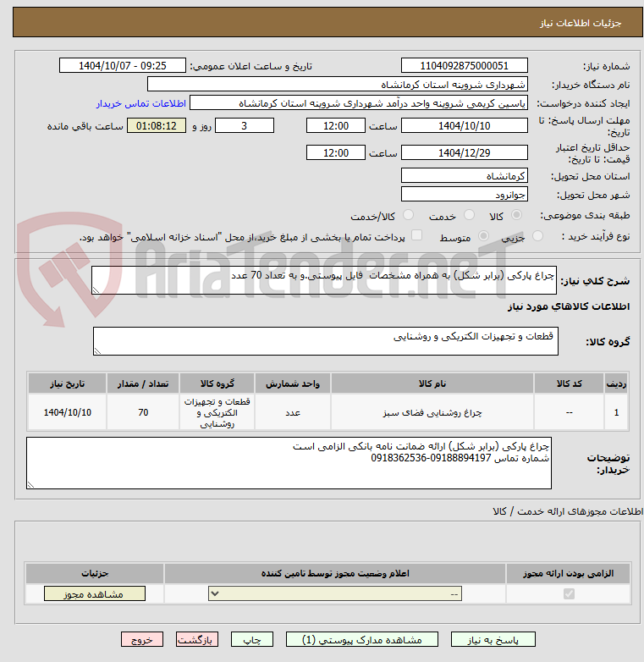The image size is (644, 662).
Task: Select the جزیی purchase type radio
Action: point(537,236)
